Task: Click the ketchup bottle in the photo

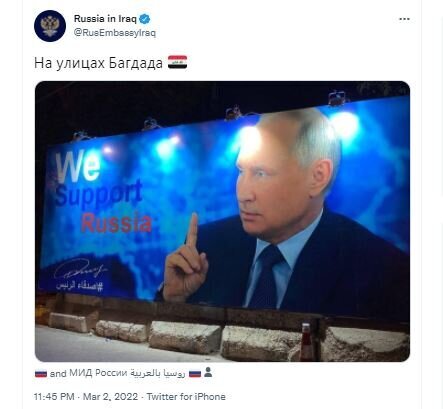Action: tap(306, 342)
